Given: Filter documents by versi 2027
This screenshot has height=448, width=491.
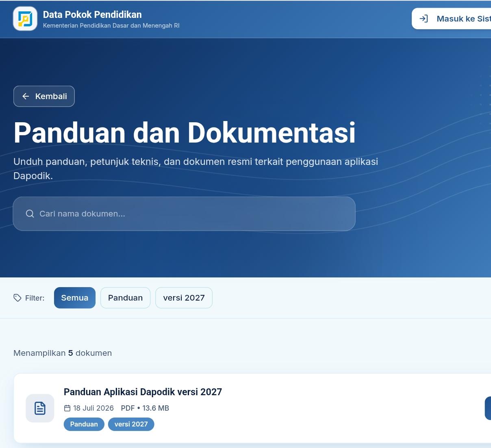Looking at the screenshot, I should (x=184, y=298).
